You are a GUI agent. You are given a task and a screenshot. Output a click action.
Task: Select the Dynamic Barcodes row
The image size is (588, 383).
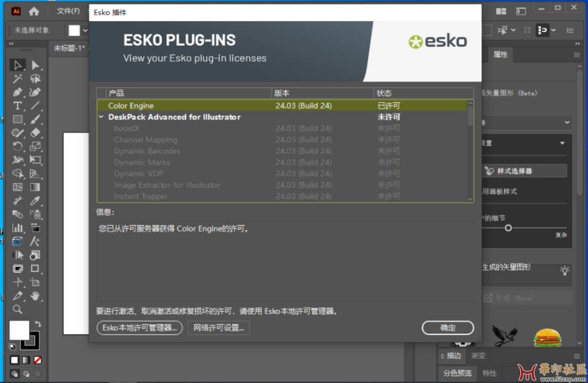click(283, 151)
